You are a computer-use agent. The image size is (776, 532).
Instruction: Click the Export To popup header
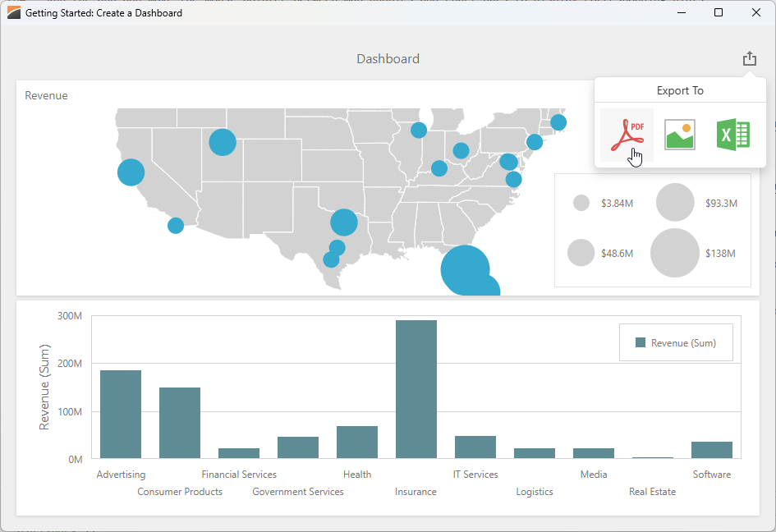coord(680,90)
